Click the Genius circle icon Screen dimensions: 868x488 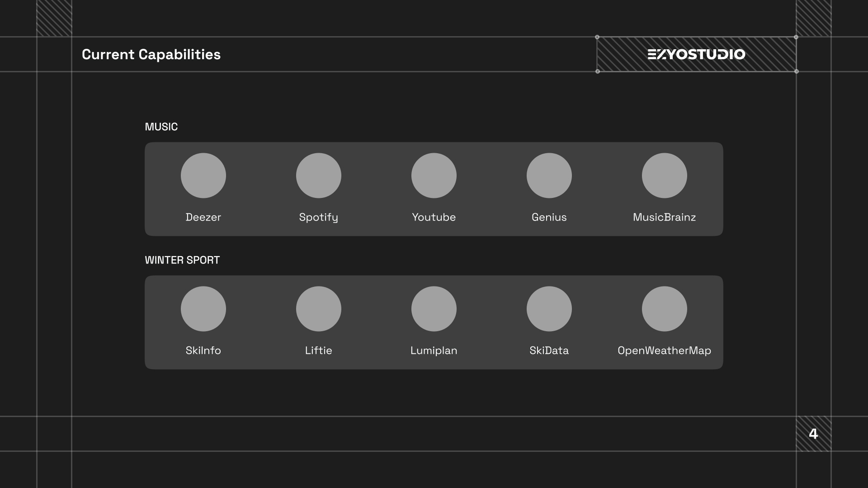pyautogui.click(x=549, y=175)
